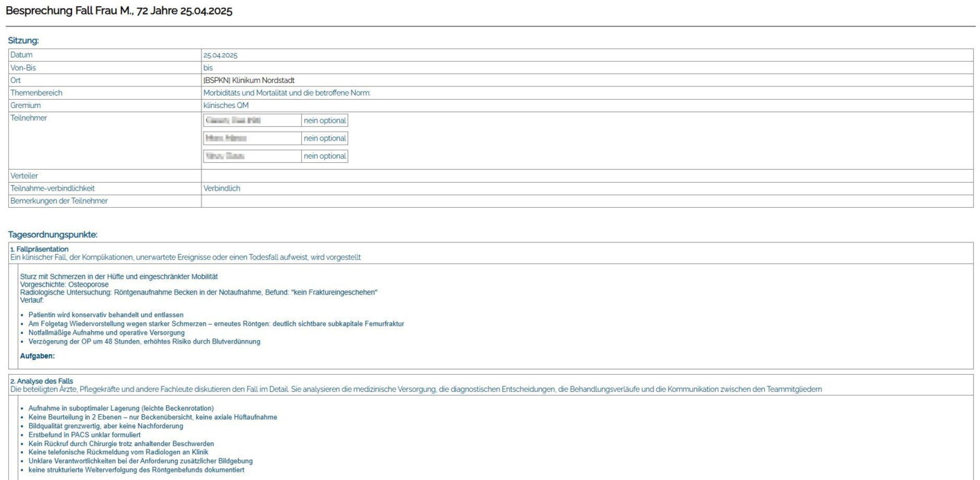The image size is (980, 480).
Task: Click 'nein optional' beside the first participant
Action: (325, 121)
